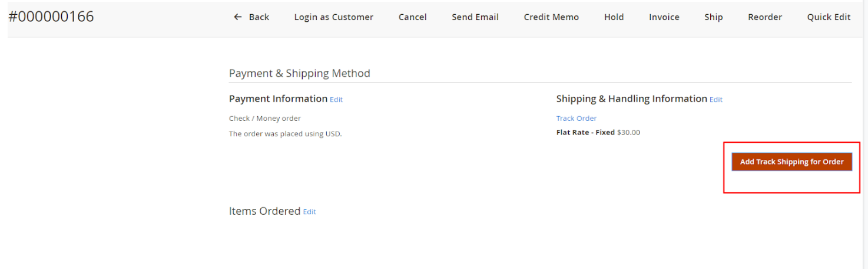Screen dimensions: 868x269
Task: Click the Flat Rate - Fixed shipping text
Action: tap(585, 133)
